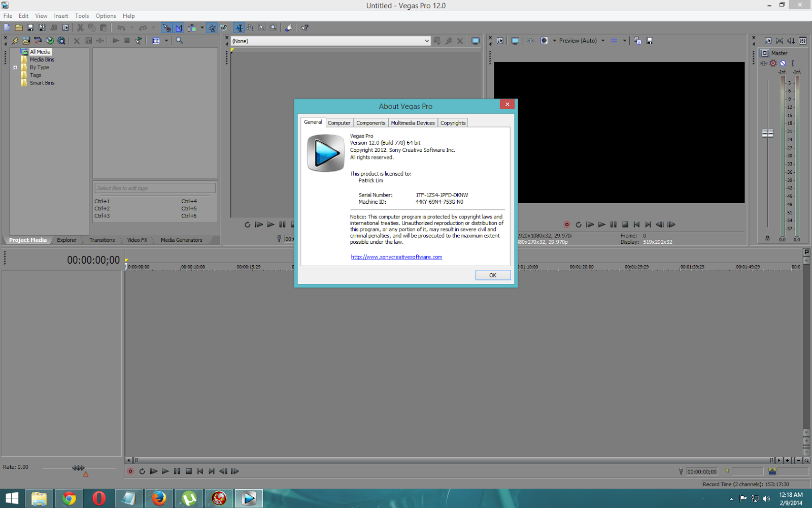
Task: Save the project with the floppy disk icon
Action: tap(30, 28)
